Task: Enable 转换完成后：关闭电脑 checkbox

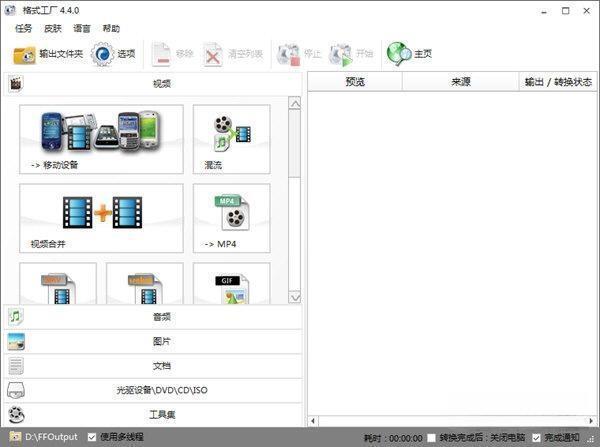Action: 431,438
